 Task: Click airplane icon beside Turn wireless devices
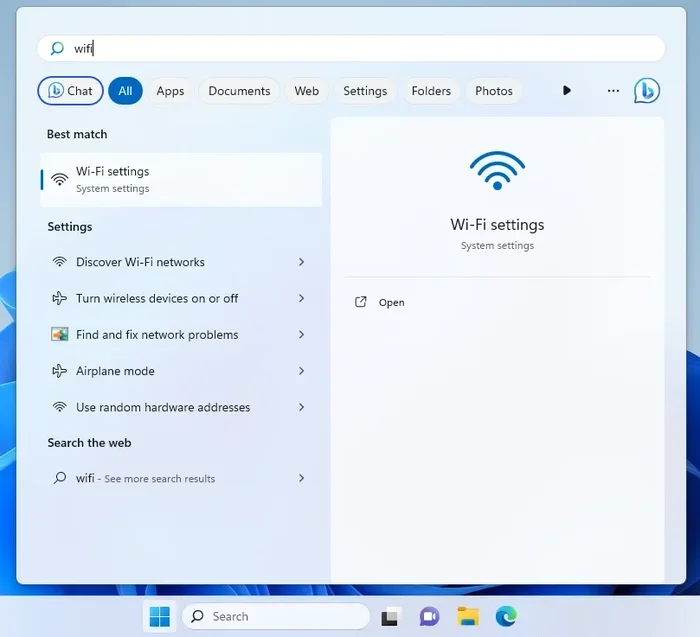click(59, 298)
